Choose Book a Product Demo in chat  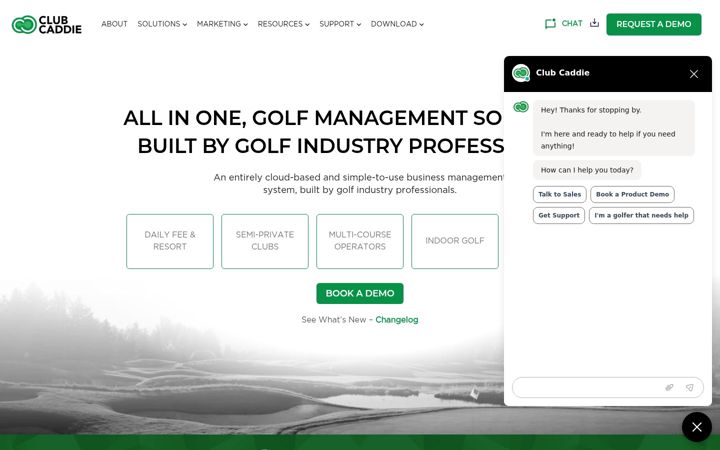(x=632, y=194)
